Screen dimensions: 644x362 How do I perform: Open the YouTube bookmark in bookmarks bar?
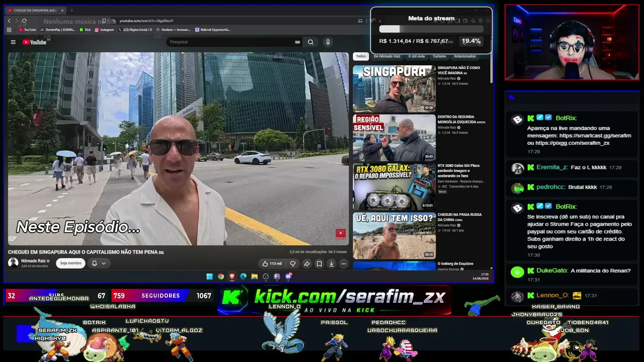(28, 30)
